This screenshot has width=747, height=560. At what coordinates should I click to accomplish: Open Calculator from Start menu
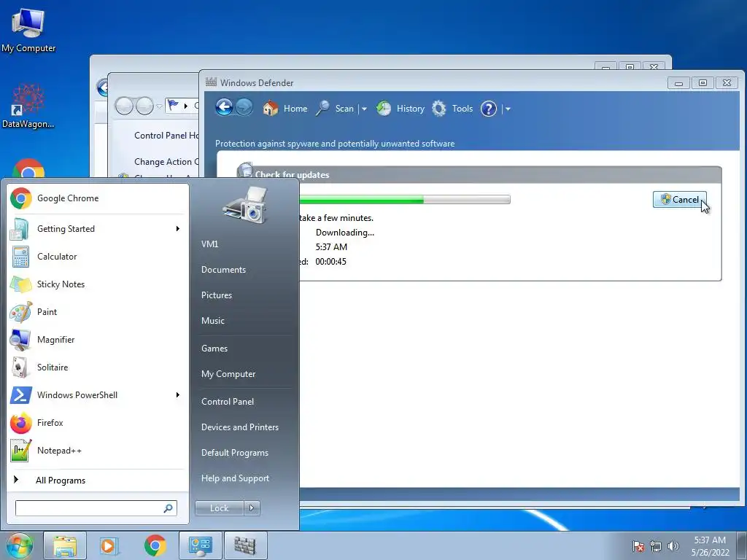click(x=96, y=256)
